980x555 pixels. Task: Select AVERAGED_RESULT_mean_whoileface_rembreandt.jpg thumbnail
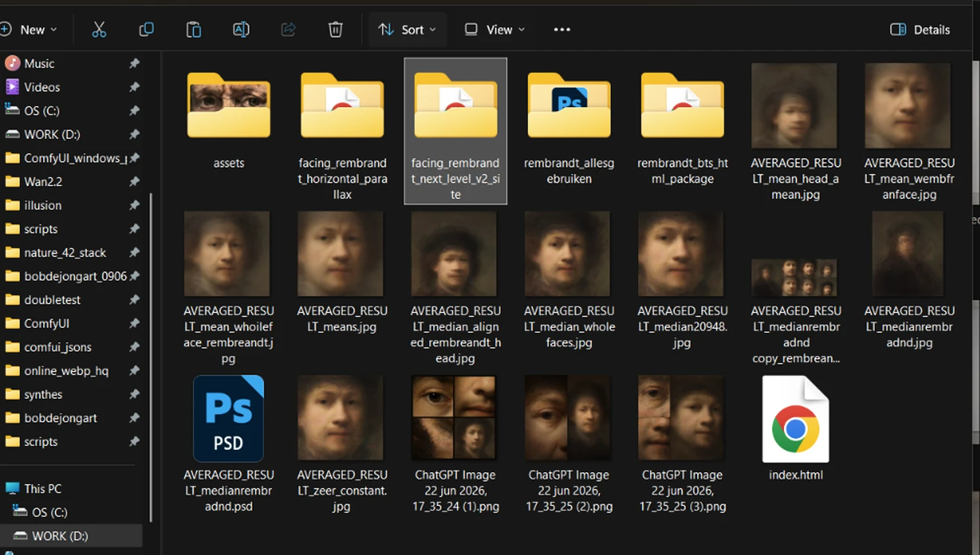point(227,253)
